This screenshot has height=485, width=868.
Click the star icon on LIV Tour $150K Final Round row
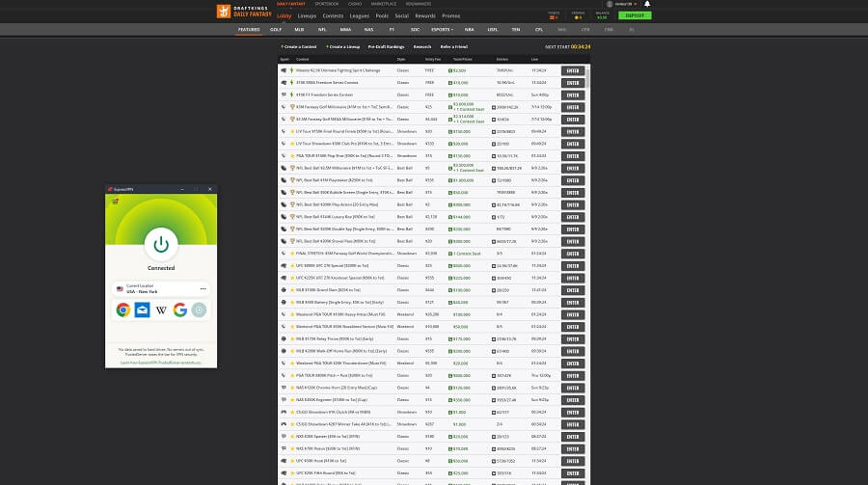(292, 131)
